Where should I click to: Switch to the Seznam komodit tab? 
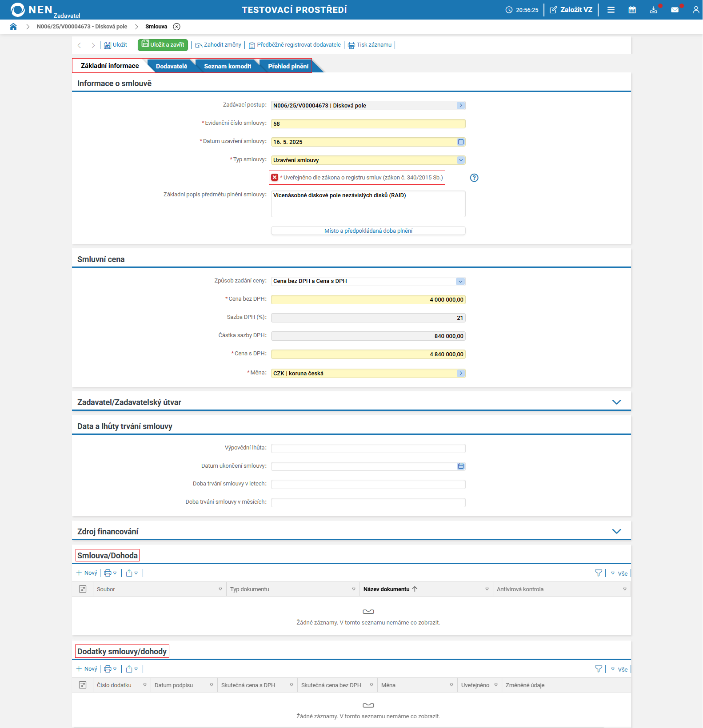[x=228, y=66]
